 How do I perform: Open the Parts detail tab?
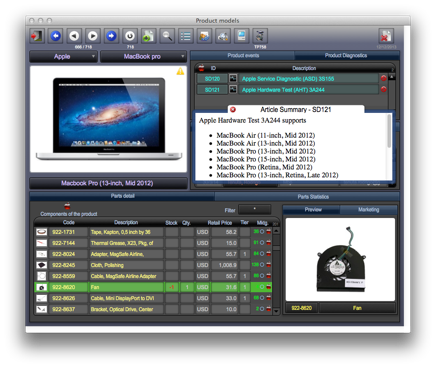(x=122, y=196)
